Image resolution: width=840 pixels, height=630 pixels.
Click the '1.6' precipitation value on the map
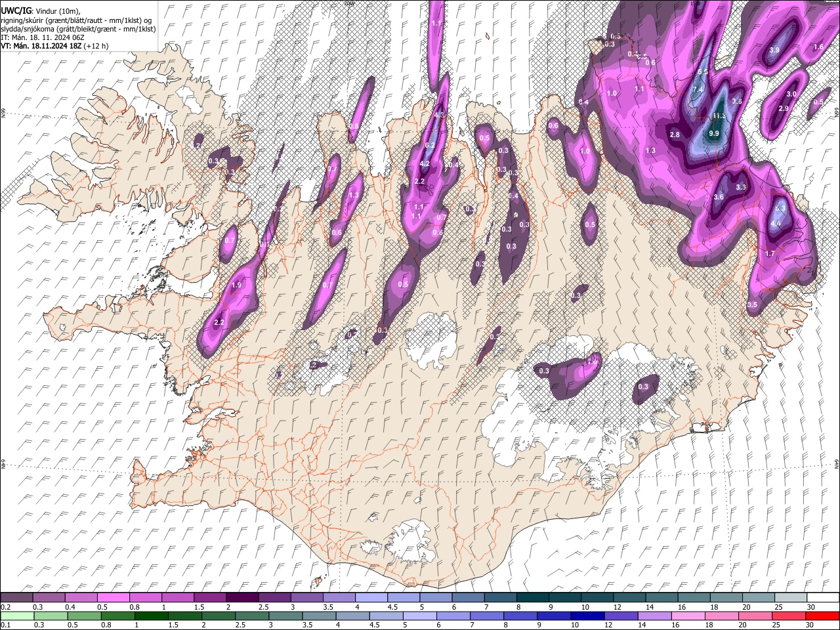[x=818, y=47]
